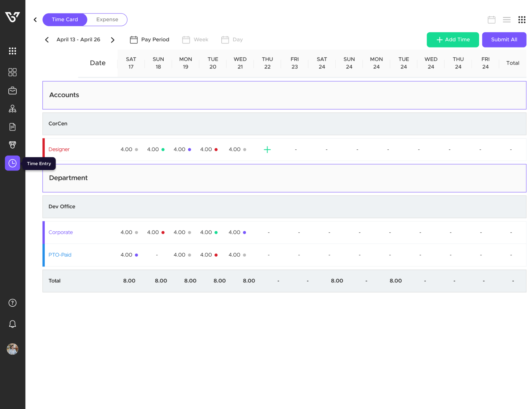532x409 pixels.
Task: Open the help question mark icon
Action: (12, 302)
